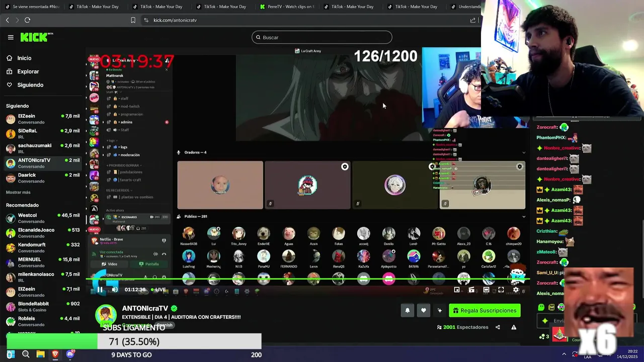644x362 pixels.
Task: Pause the live stream playback
Action: pos(100,290)
